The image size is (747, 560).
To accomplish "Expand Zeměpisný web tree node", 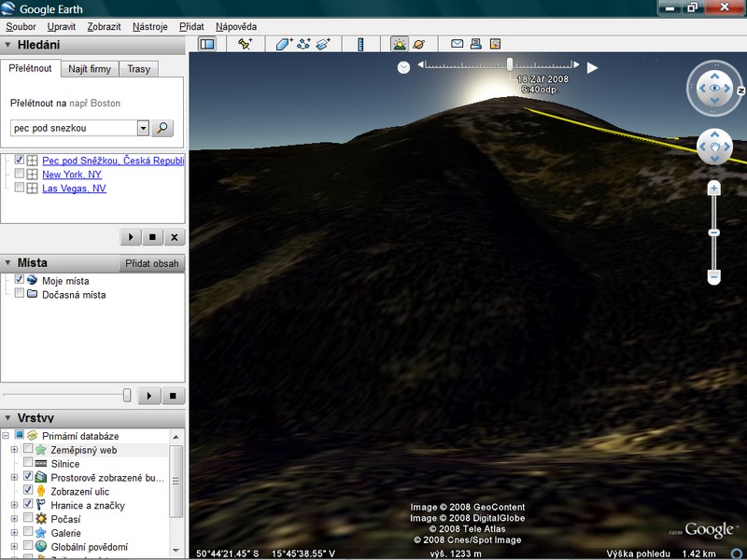I will coord(14,450).
